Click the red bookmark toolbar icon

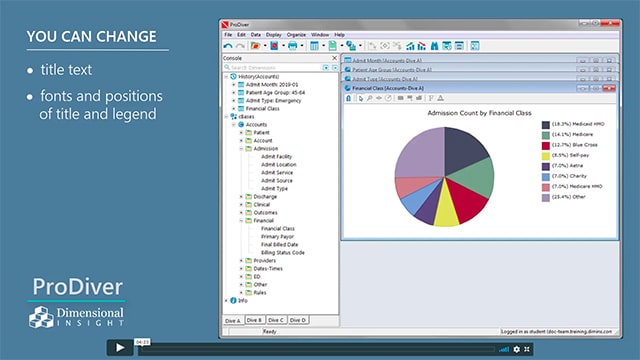pyautogui.click(x=274, y=46)
